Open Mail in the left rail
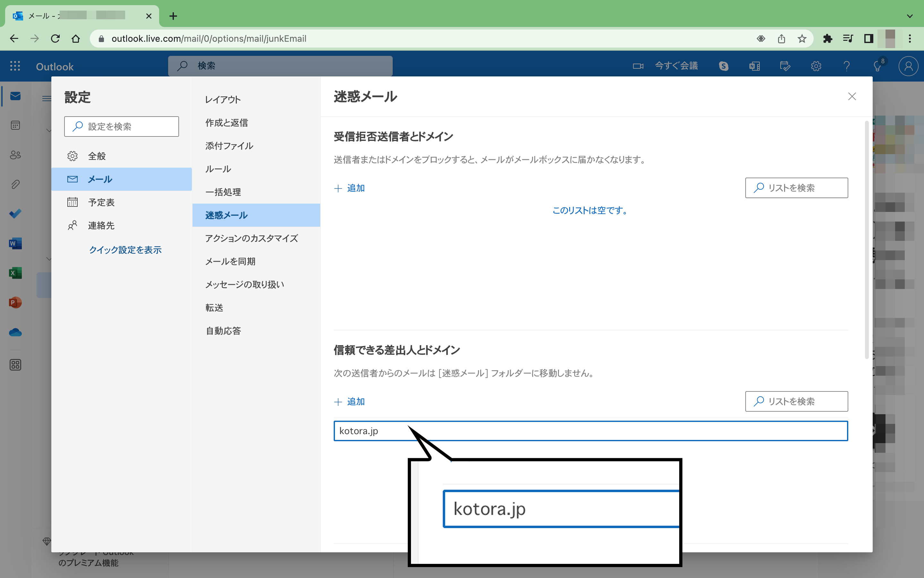Viewport: 924px width, 578px height. point(15,96)
